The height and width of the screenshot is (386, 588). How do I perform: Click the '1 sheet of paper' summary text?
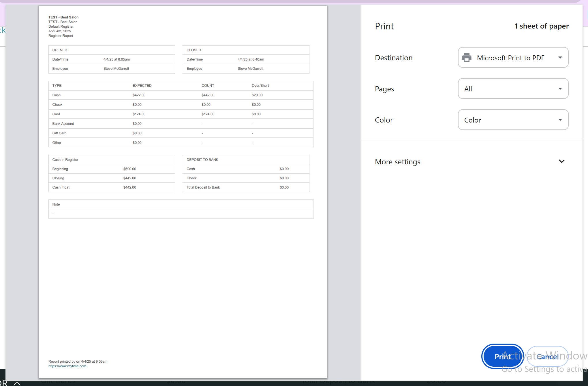[x=541, y=26]
